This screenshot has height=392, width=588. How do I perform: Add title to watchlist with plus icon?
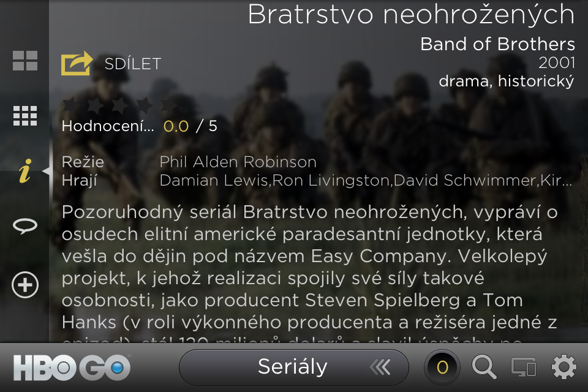pos(25,285)
